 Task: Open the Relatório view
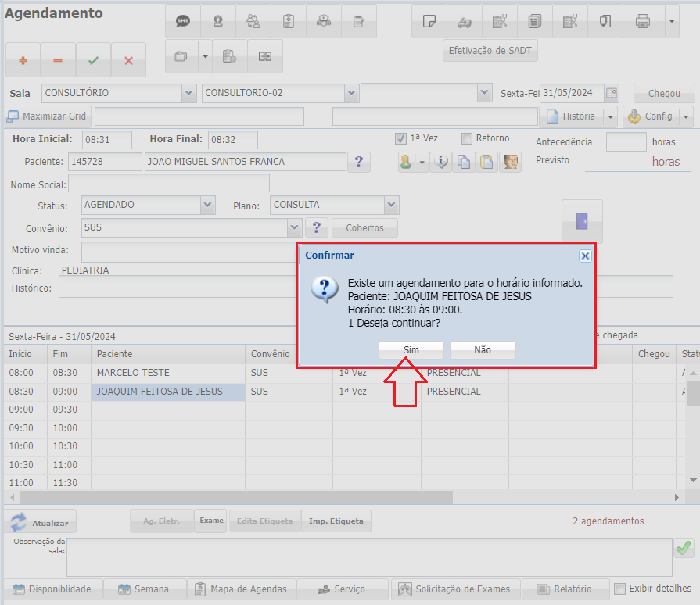(x=565, y=589)
